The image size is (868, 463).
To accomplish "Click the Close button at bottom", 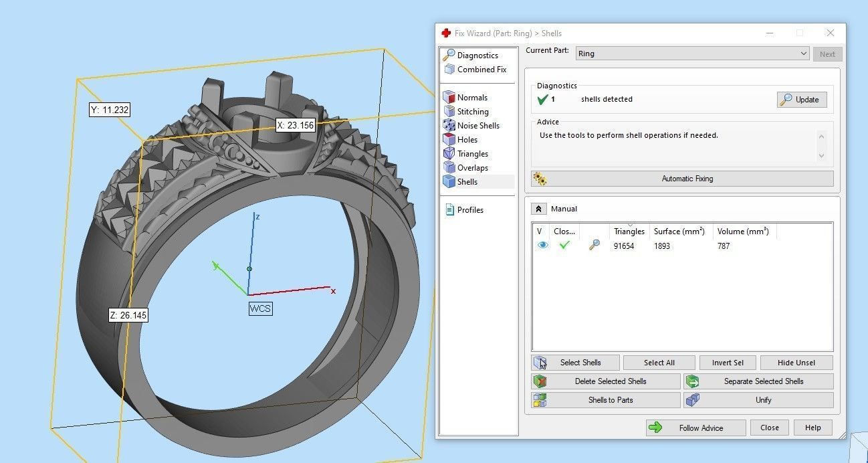I will tap(770, 428).
